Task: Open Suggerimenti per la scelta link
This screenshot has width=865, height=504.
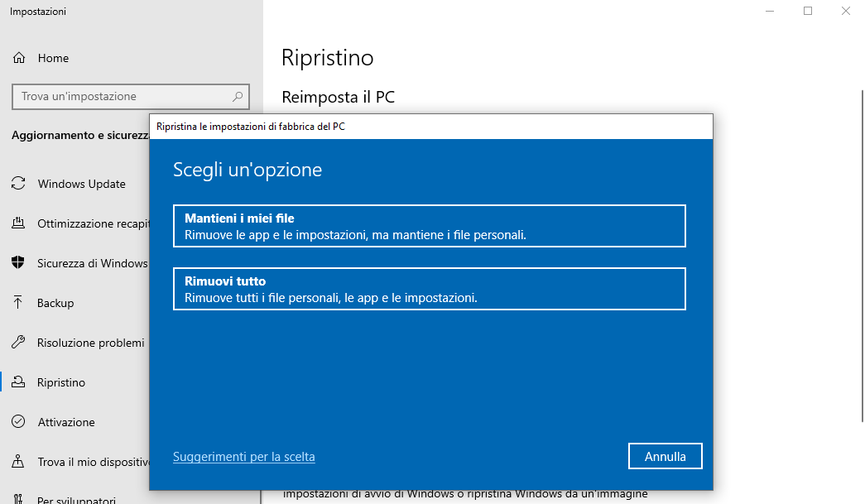Action: (243, 456)
